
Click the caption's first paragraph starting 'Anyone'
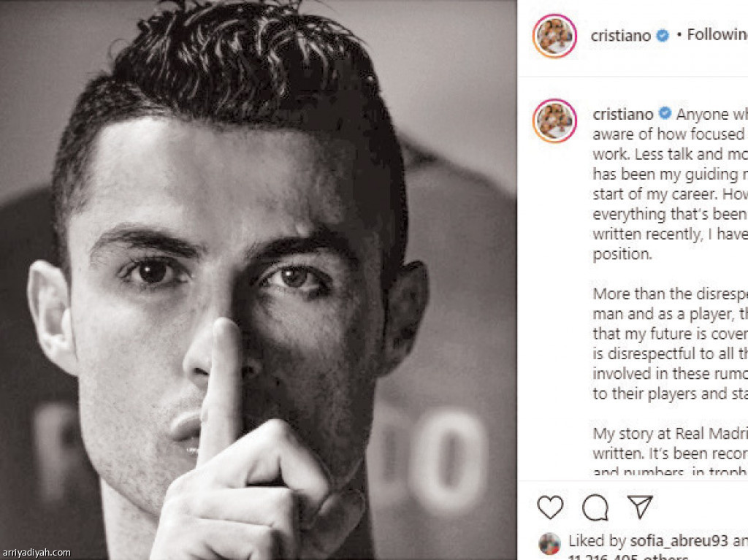coord(671,184)
